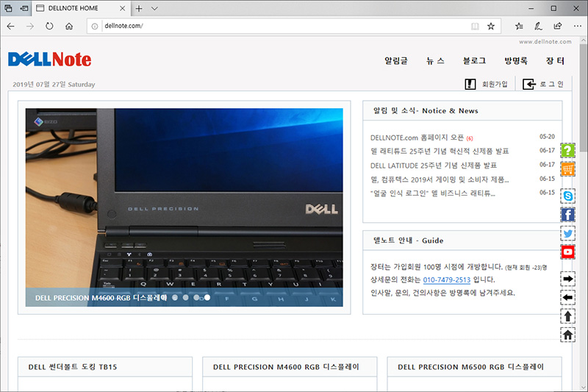Open the browser Settings and more menu

[x=578, y=26]
